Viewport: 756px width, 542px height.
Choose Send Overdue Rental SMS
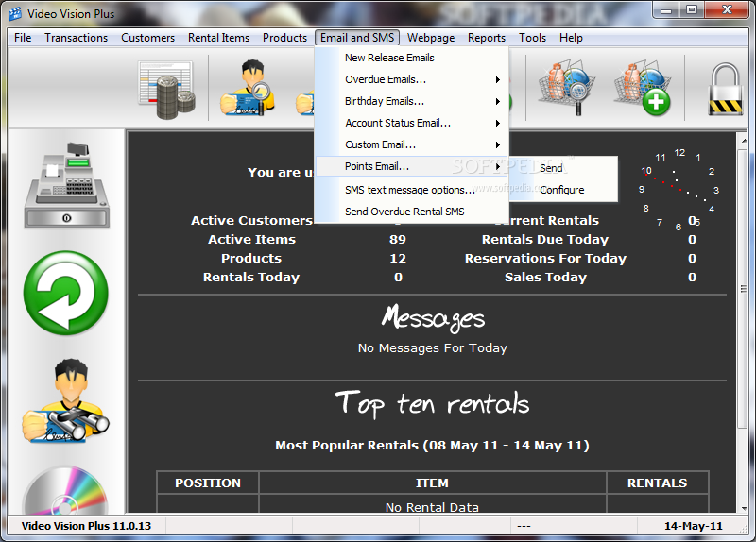[x=412, y=212]
